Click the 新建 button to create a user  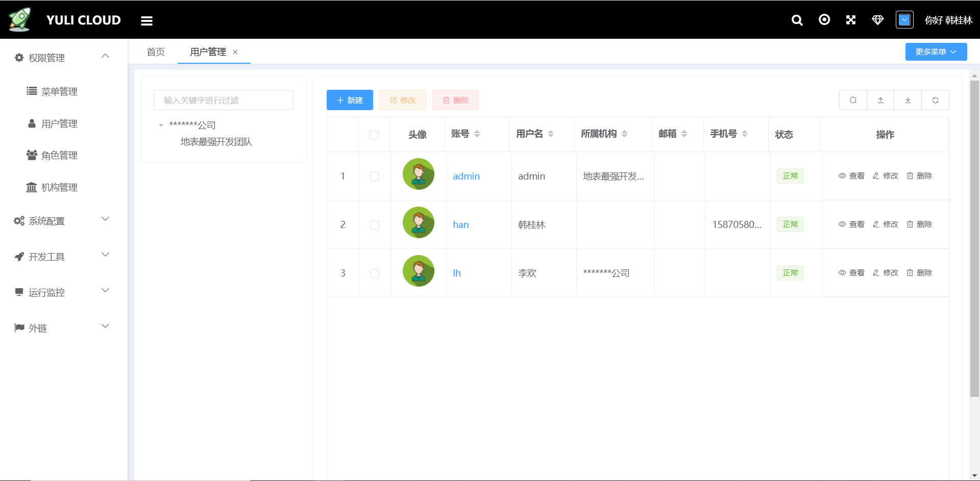pos(349,100)
